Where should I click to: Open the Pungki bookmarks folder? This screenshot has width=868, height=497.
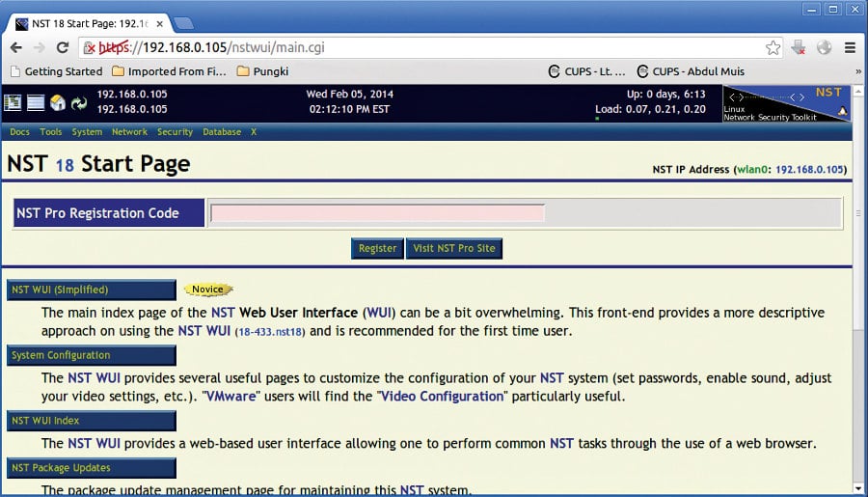263,71
